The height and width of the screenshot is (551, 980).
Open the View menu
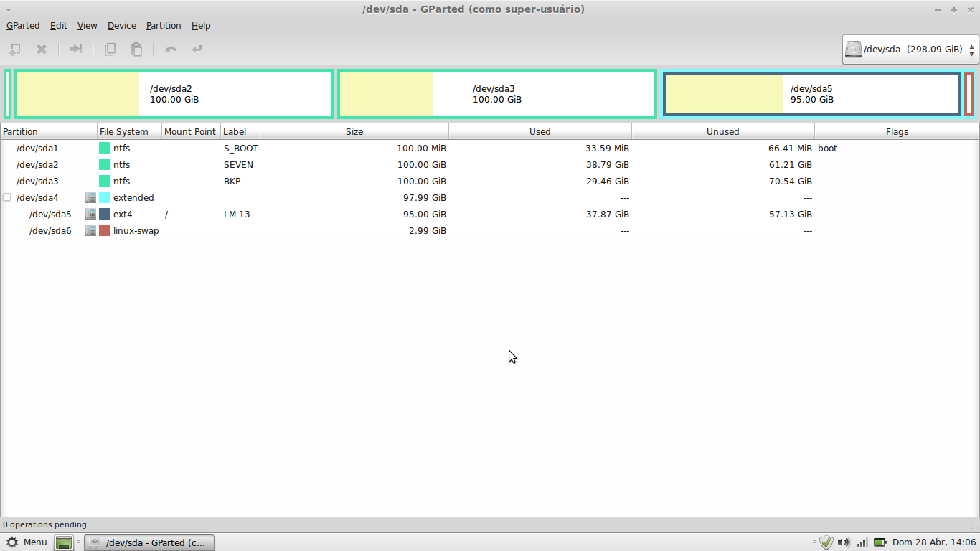(x=87, y=25)
